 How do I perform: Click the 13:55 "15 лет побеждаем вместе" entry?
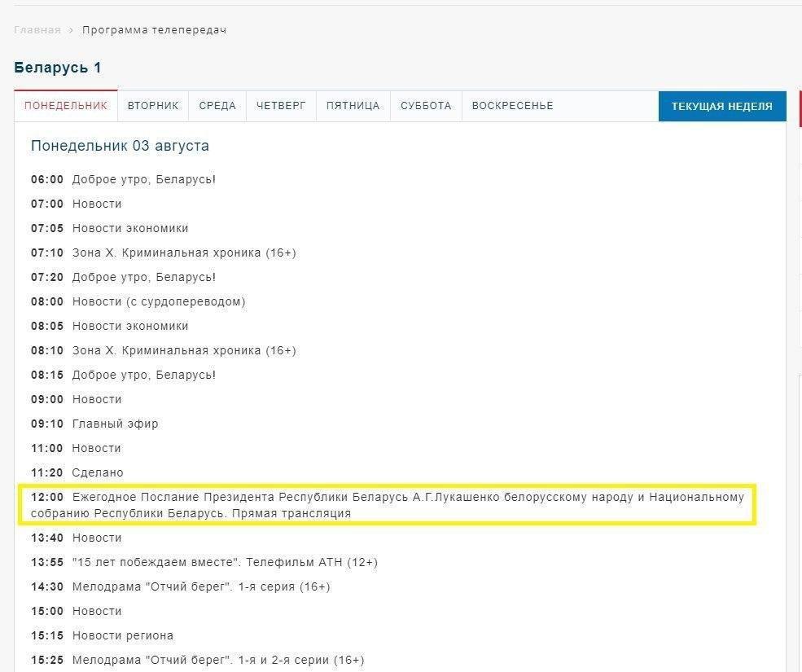(204, 563)
